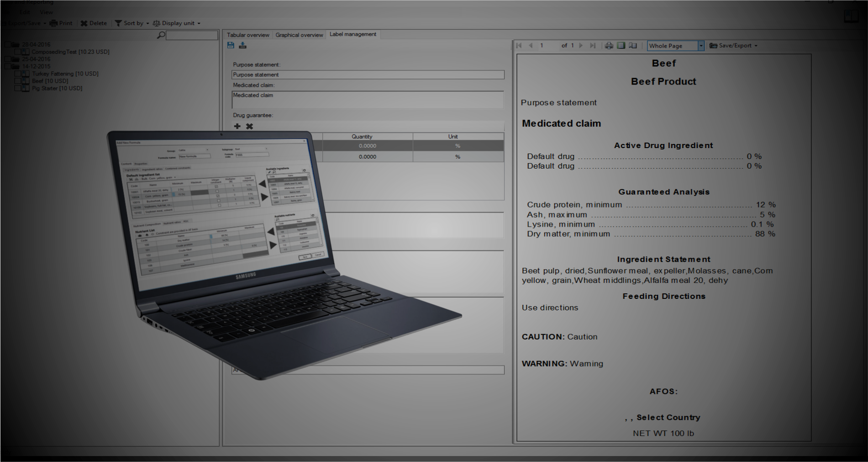Click the NET WT 100 lb text
Image resolution: width=868 pixels, height=462 pixels.
[663, 433]
